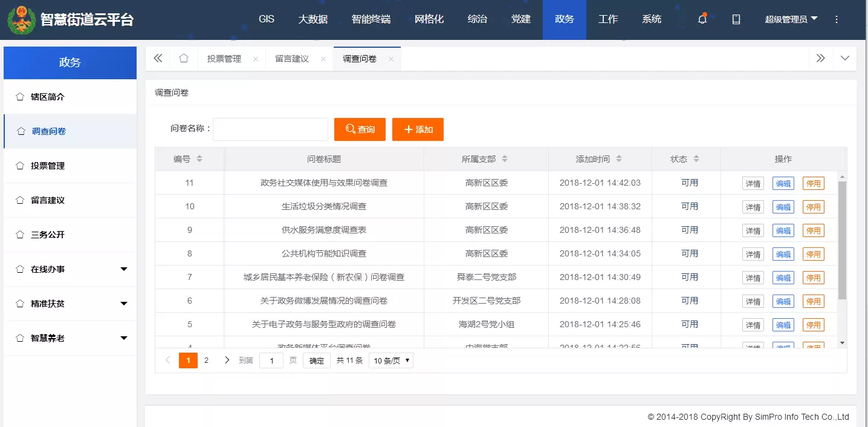Image resolution: width=868 pixels, height=427 pixels.
Task: Click the page number jump input
Action: click(271, 361)
